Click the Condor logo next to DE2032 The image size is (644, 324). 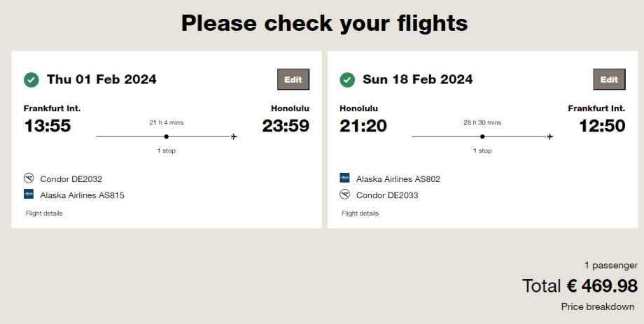(x=29, y=178)
